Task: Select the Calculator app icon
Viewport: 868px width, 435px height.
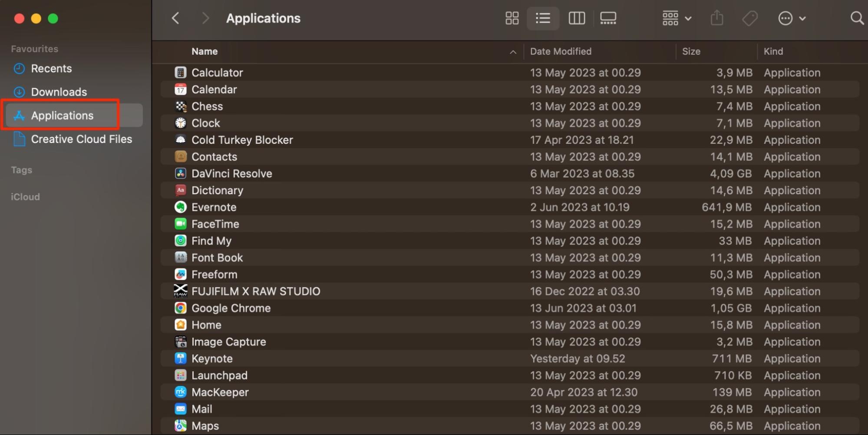Action: (x=181, y=73)
